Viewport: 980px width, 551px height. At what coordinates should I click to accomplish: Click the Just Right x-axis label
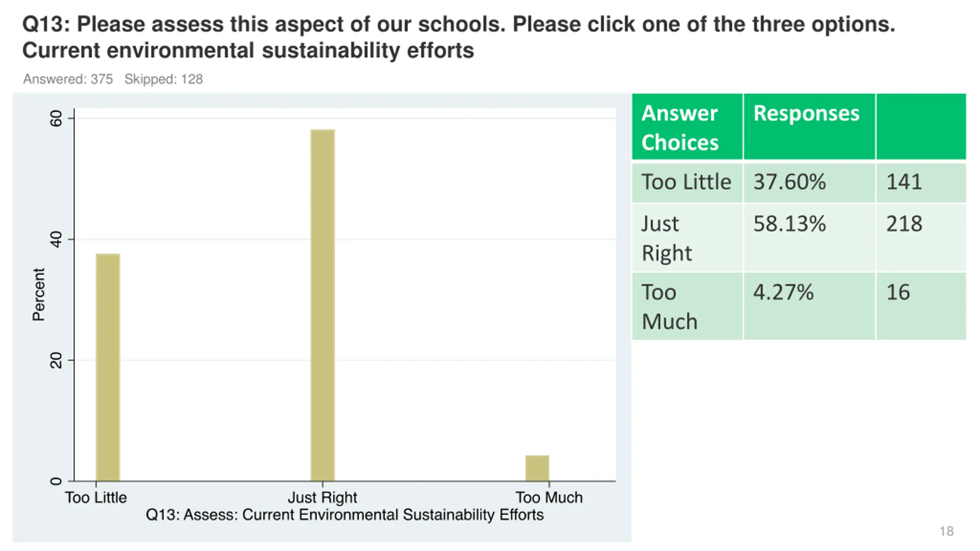click(322, 498)
